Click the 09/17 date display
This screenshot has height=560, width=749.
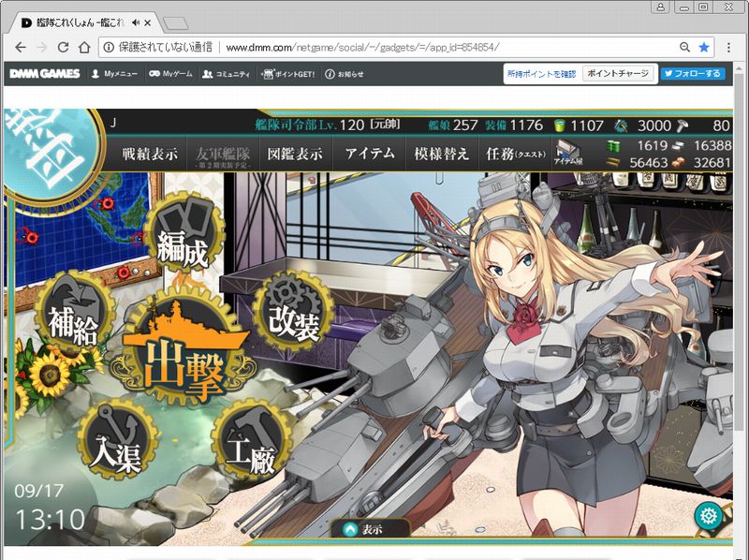point(38,491)
